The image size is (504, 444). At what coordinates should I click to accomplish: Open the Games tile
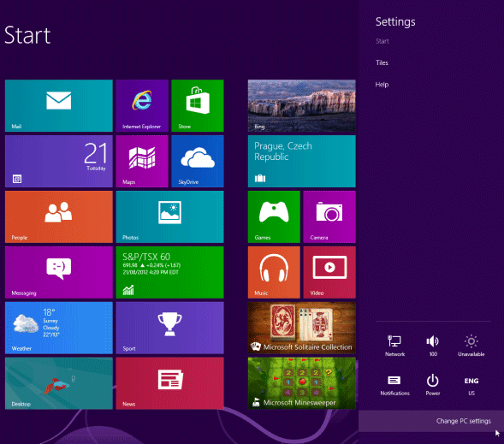[274, 216]
